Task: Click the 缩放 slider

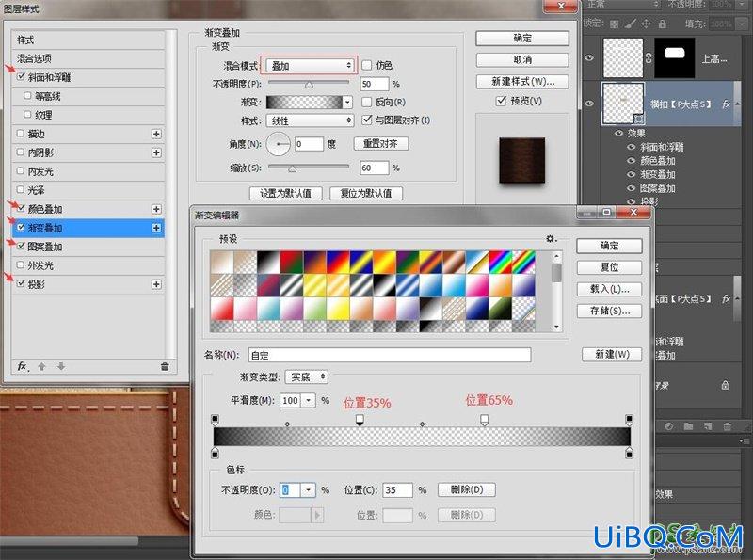Action: point(309,168)
